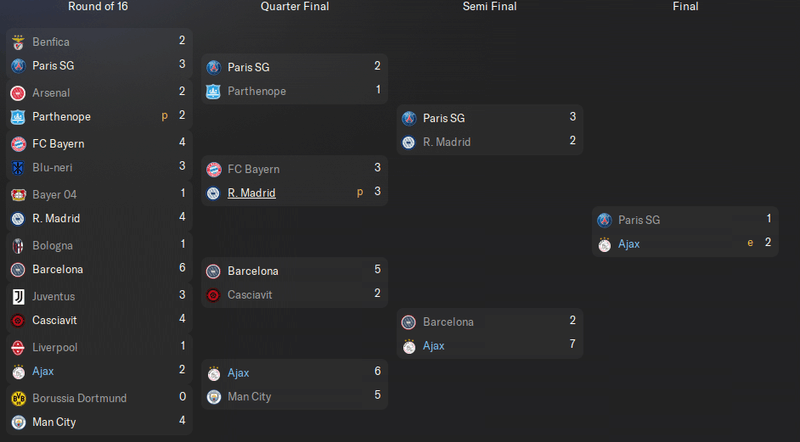The image size is (800, 442).
Task: Open the Paris SG vs Ajax final score
Action: (768, 231)
